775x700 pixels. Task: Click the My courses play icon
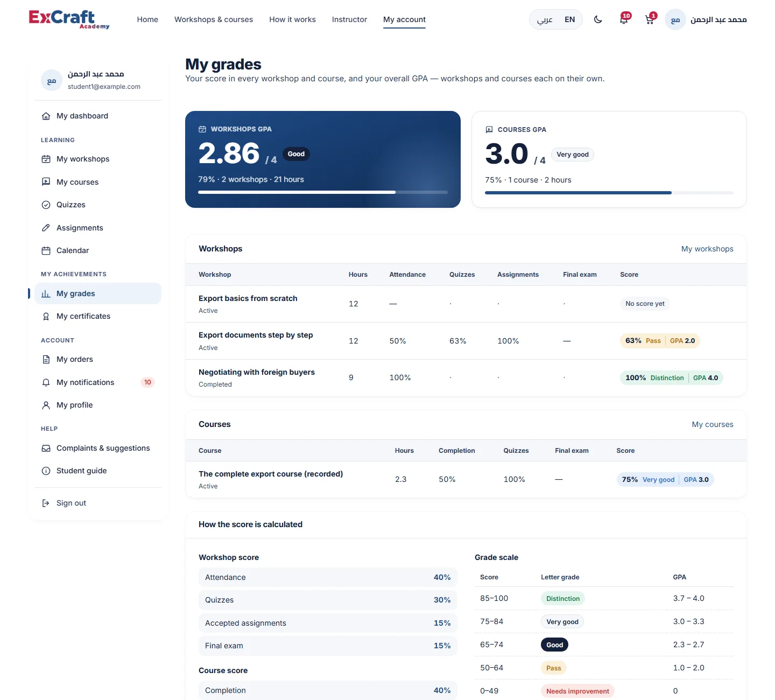46,182
